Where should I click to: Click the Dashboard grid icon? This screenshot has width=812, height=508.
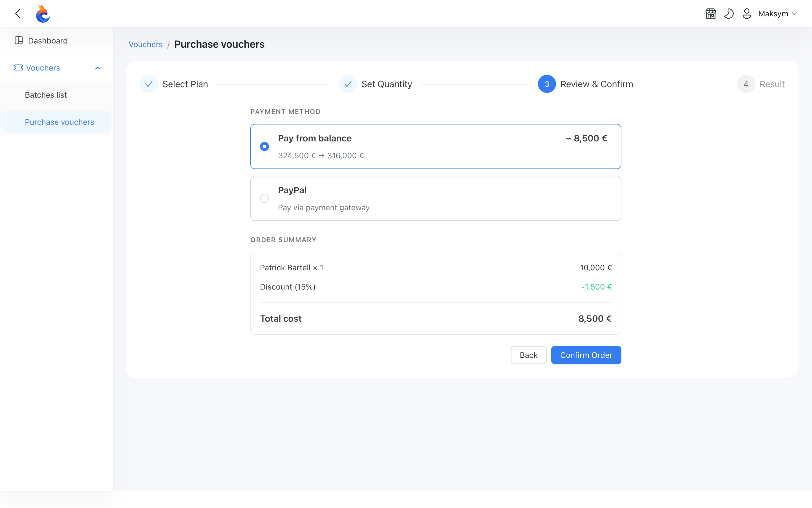[x=19, y=41]
